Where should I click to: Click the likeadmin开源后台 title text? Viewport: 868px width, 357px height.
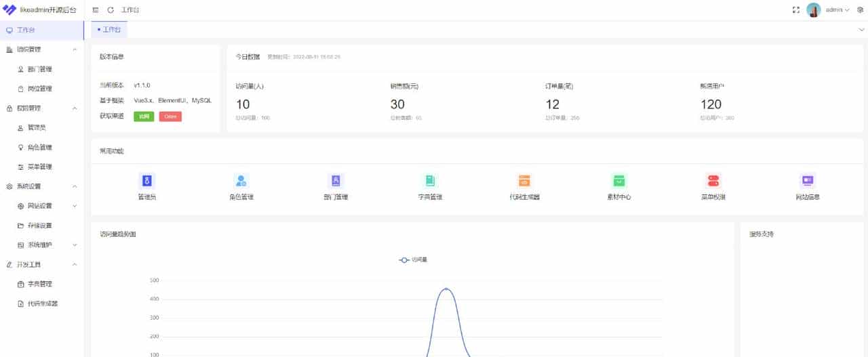pos(48,10)
